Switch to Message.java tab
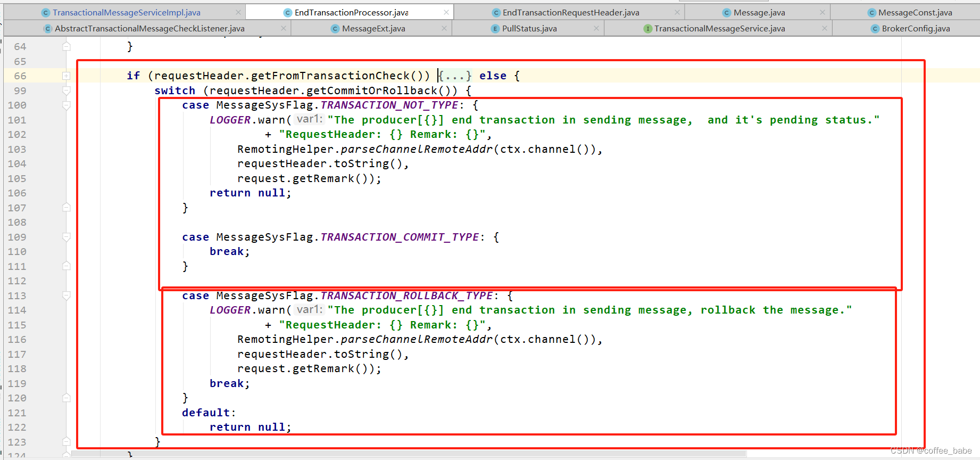The image size is (980, 460). pyautogui.click(x=759, y=12)
